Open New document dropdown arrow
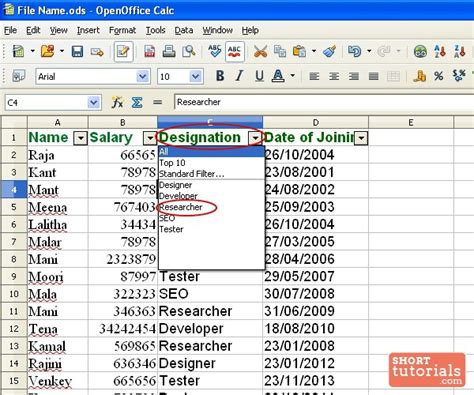 coord(32,51)
